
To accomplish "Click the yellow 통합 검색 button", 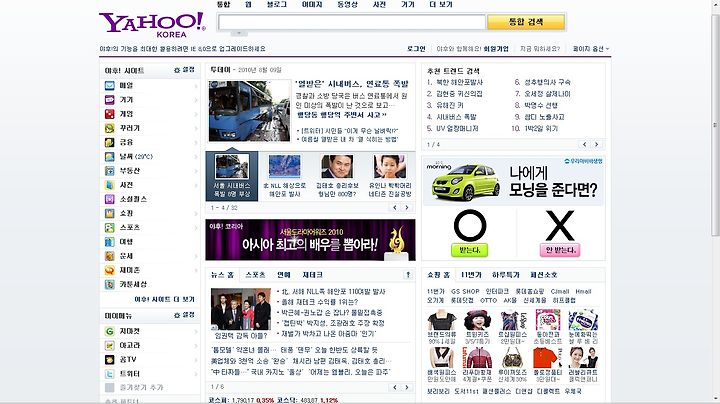I will pyautogui.click(x=526, y=22).
